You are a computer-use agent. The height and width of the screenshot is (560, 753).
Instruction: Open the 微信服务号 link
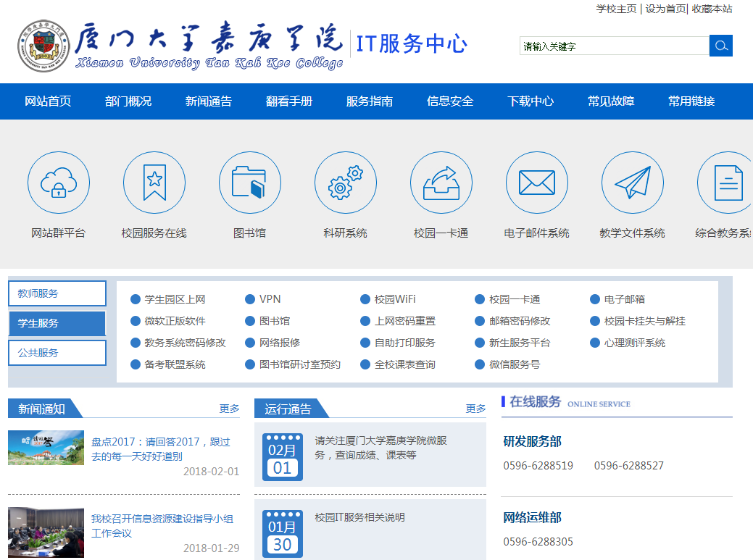[515, 364]
